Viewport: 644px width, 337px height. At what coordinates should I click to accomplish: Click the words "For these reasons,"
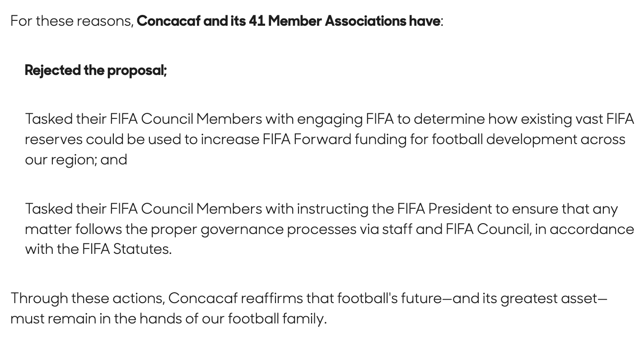click(x=72, y=21)
